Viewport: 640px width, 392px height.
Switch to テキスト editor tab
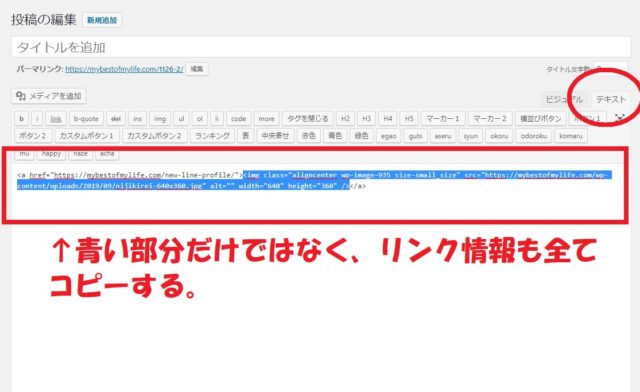pyautogui.click(x=611, y=99)
